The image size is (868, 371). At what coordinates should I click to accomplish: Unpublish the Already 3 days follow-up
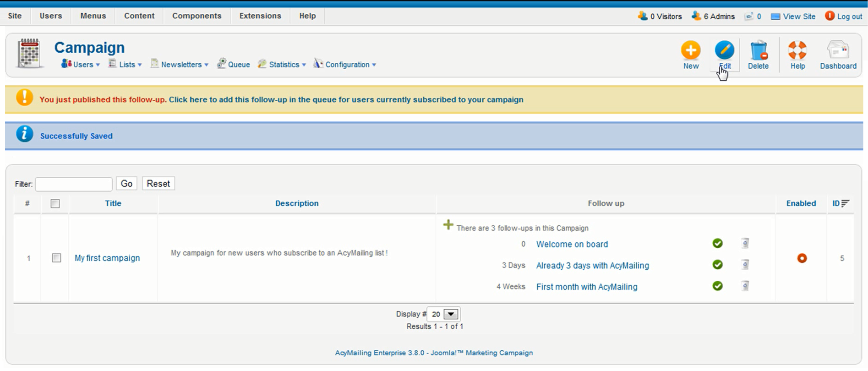tap(717, 265)
